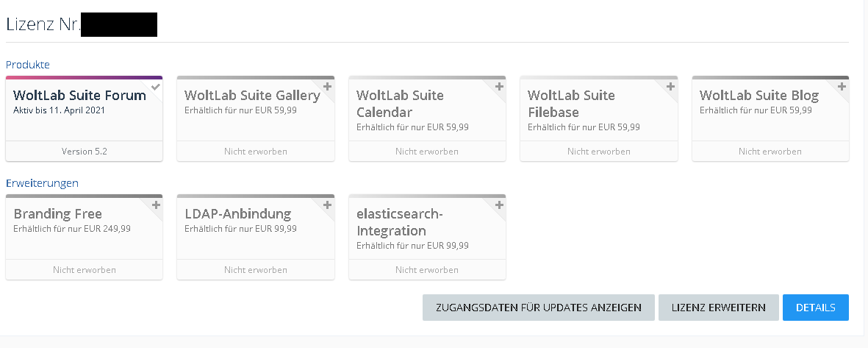
Task: Open license Details button
Action: pos(815,308)
